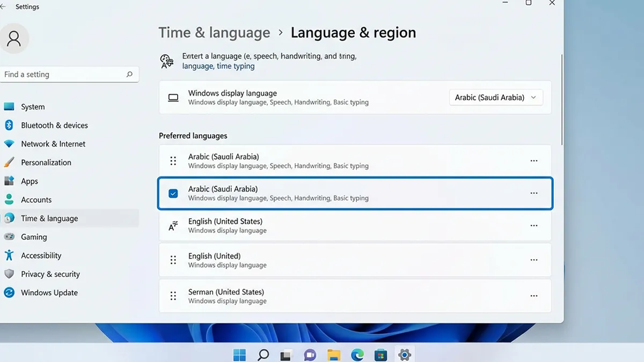This screenshot has width=644, height=362.
Task: Open more options for Serman (United States)
Action: tap(534, 295)
